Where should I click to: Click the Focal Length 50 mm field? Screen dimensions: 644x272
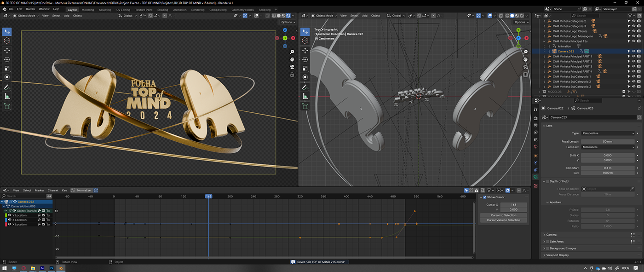coord(608,142)
